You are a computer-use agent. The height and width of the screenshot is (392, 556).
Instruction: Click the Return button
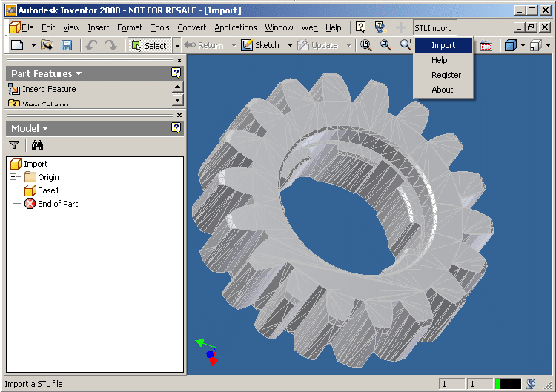coord(205,45)
